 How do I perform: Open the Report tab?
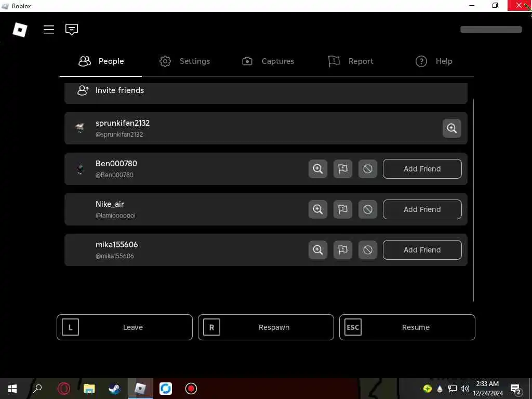coord(351,61)
